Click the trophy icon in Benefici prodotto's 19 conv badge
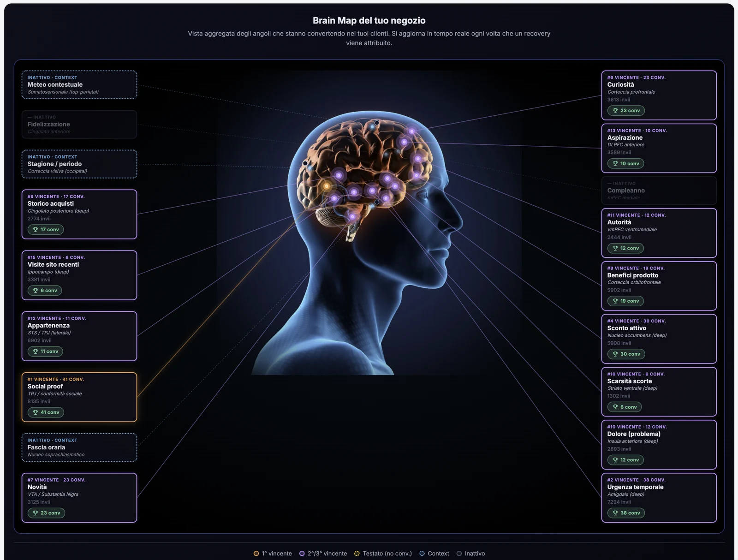This screenshot has height=560, width=738. point(615,301)
